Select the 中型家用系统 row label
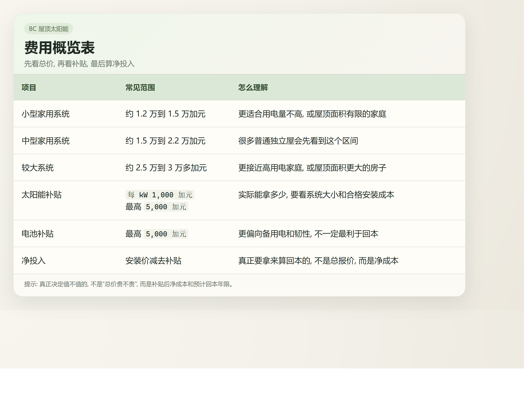532x399 pixels. [45, 141]
